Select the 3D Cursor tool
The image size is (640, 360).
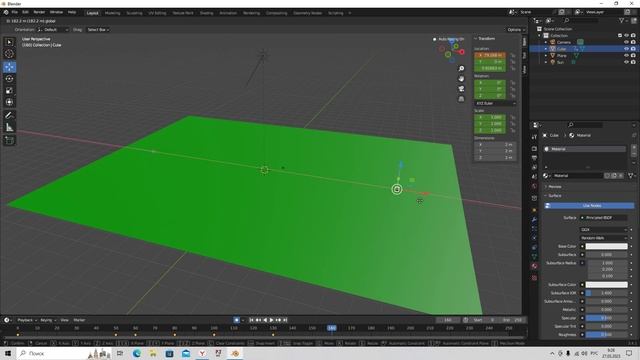pos(9,54)
